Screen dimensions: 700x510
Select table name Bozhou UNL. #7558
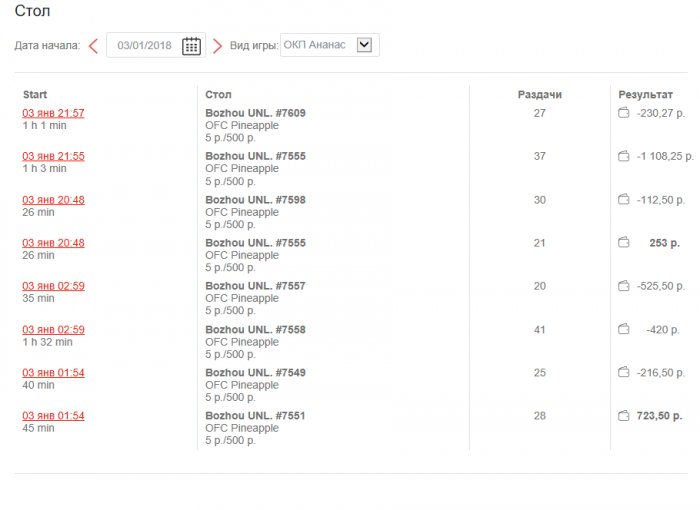point(255,330)
